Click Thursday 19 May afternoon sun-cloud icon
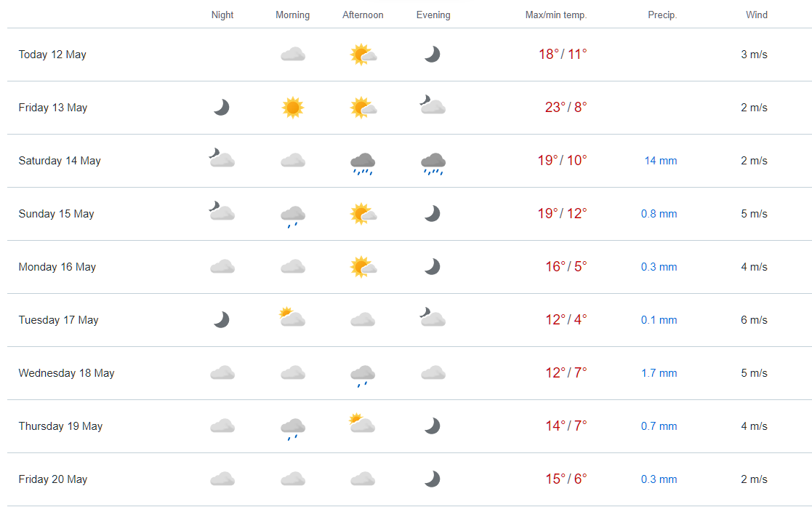This screenshot has width=812, height=507. click(362, 423)
